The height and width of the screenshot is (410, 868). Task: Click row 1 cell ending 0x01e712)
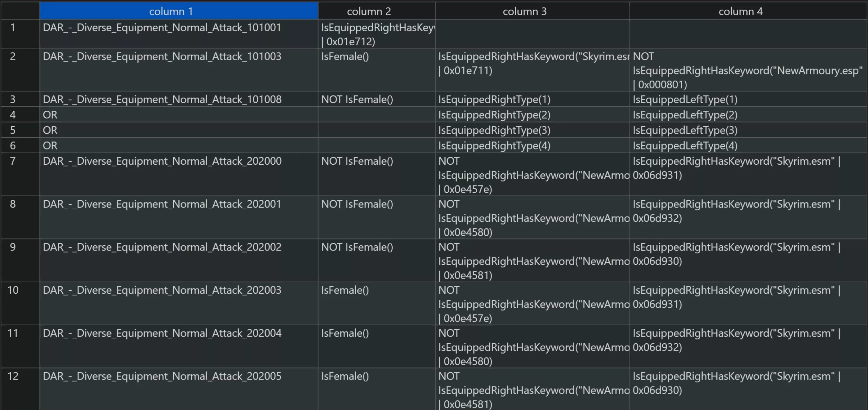coord(376,34)
